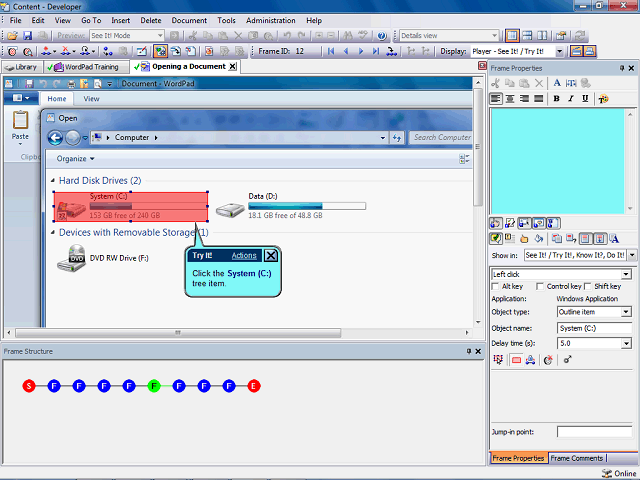Click the Underline formatting button
Image resolution: width=640 pixels, height=480 pixels.
pos(585,98)
